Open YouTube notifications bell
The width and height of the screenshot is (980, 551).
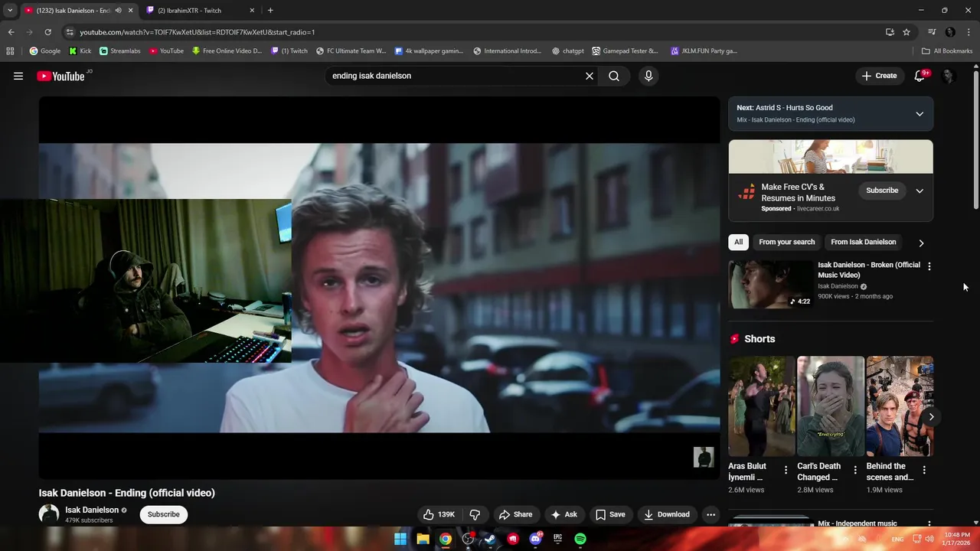(920, 76)
